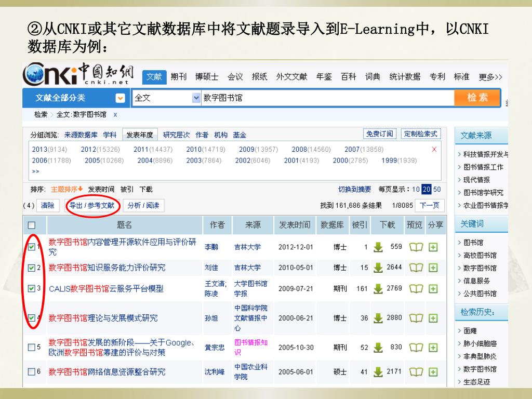Screen dimensions: 532x399
Task: Show 50 results per page
Action: 437,189
